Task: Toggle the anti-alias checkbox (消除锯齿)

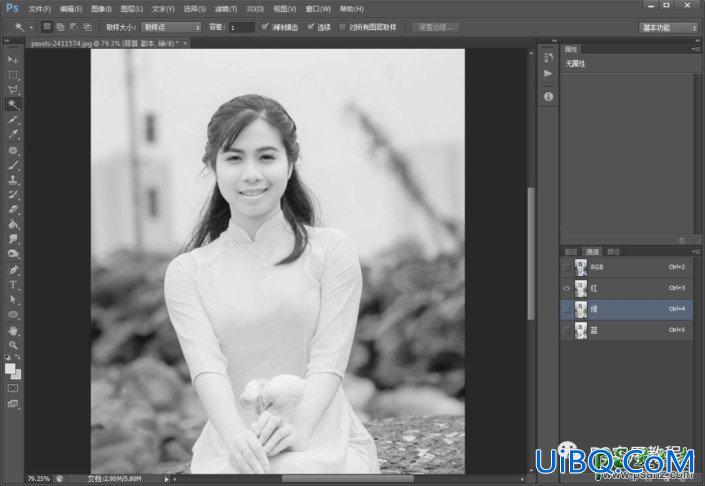Action: 265,27
